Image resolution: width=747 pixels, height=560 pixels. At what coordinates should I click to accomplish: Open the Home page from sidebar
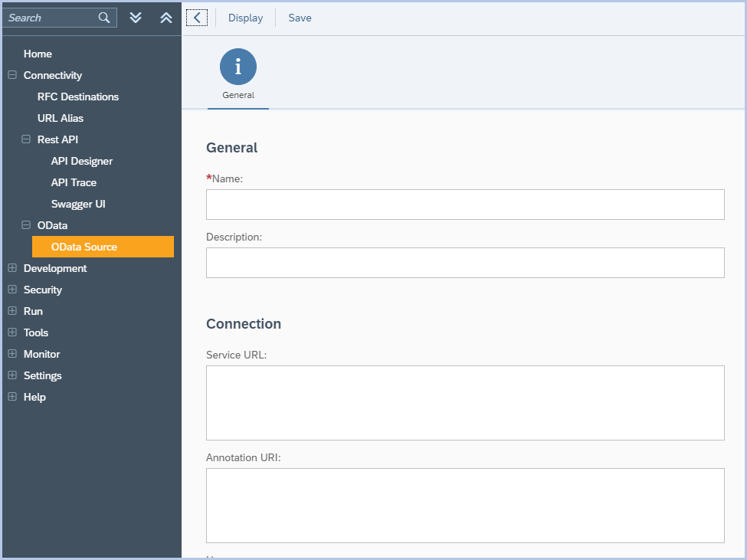[x=37, y=54]
